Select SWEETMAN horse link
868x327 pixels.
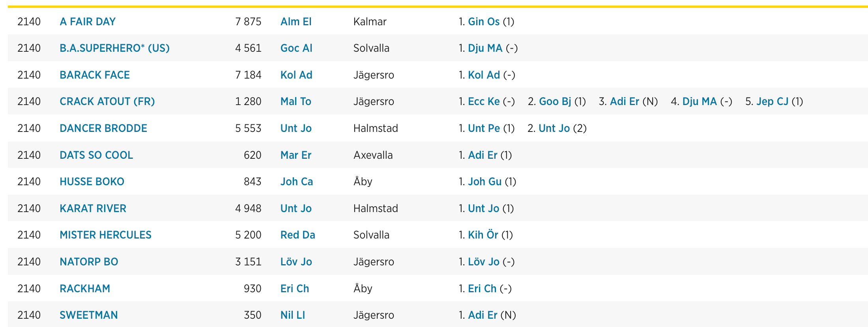point(89,315)
